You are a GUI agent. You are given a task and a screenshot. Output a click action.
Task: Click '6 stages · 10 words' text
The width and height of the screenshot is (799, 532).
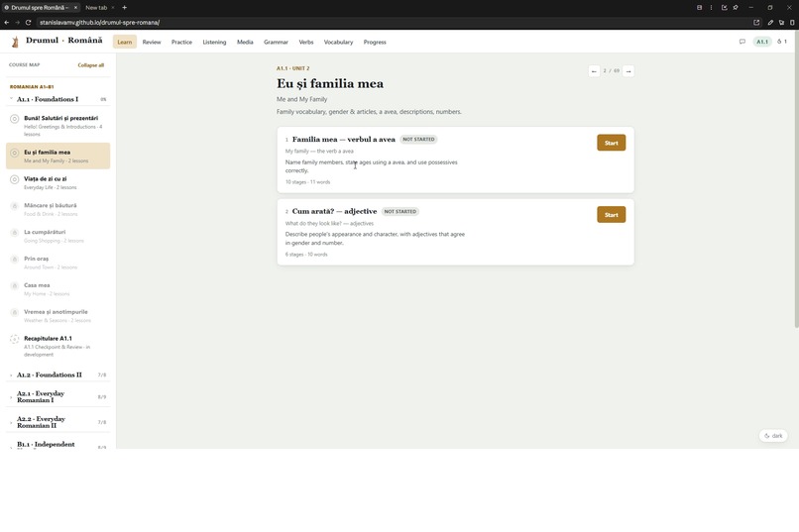[x=306, y=254]
